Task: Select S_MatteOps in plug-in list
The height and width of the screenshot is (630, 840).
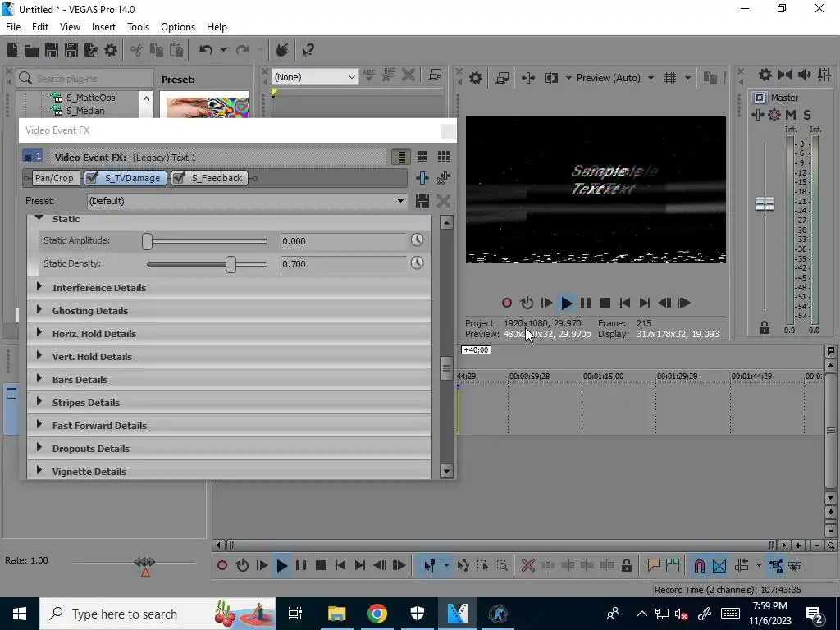Action: coord(90,98)
